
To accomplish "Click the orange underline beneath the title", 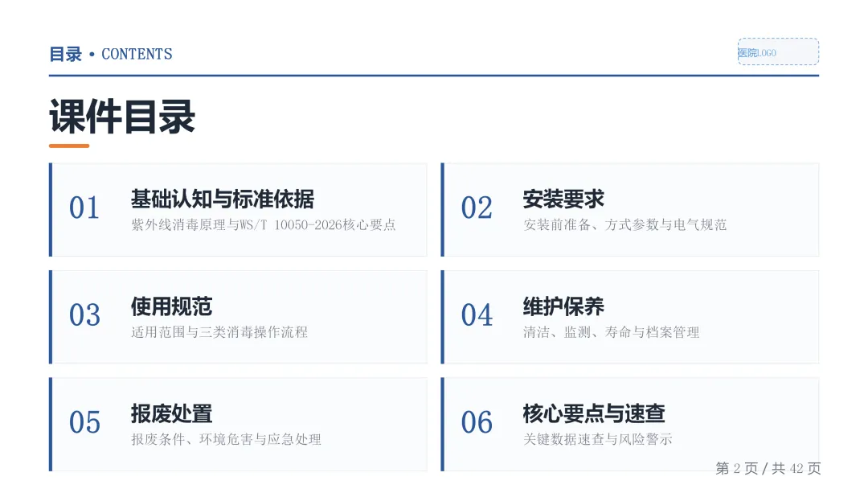I will point(69,146).
